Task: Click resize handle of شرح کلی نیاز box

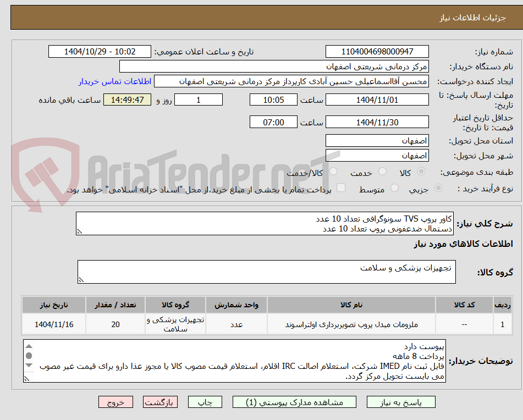Action: (x=79, y=231)
